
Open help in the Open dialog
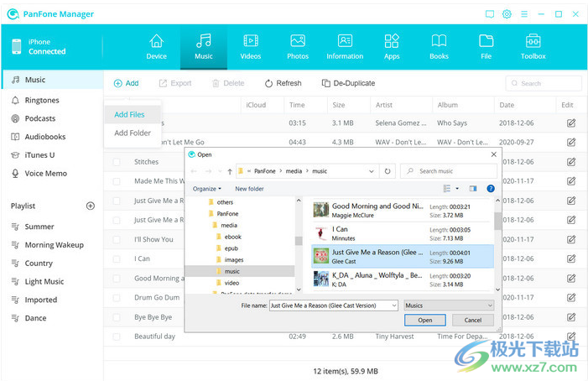(x=491, y=189)
